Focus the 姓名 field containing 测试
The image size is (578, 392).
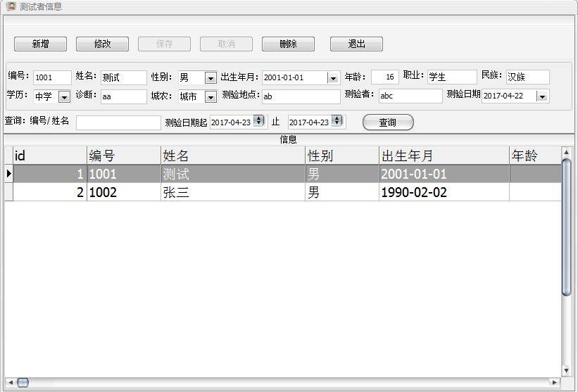click(x=124, y=77)
